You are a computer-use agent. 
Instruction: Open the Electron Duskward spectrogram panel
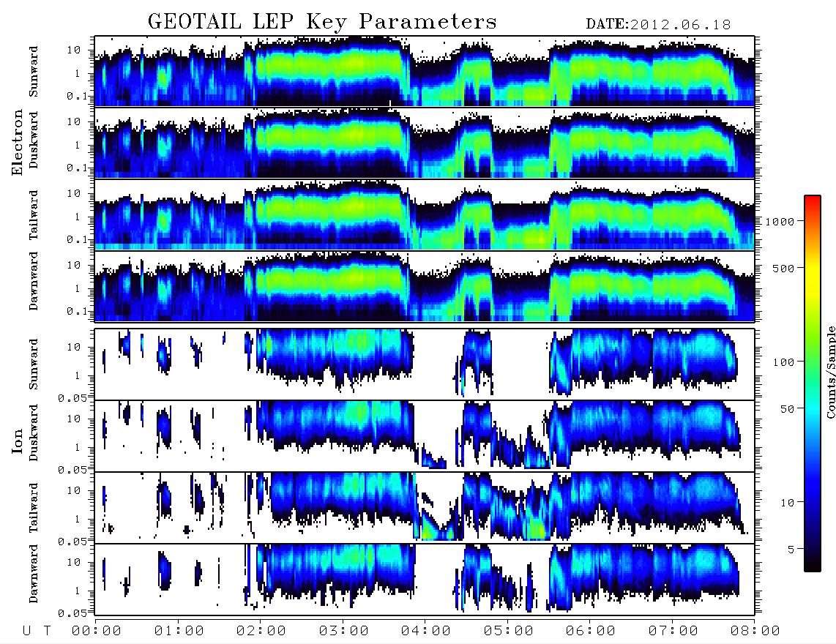click(425, 143)
